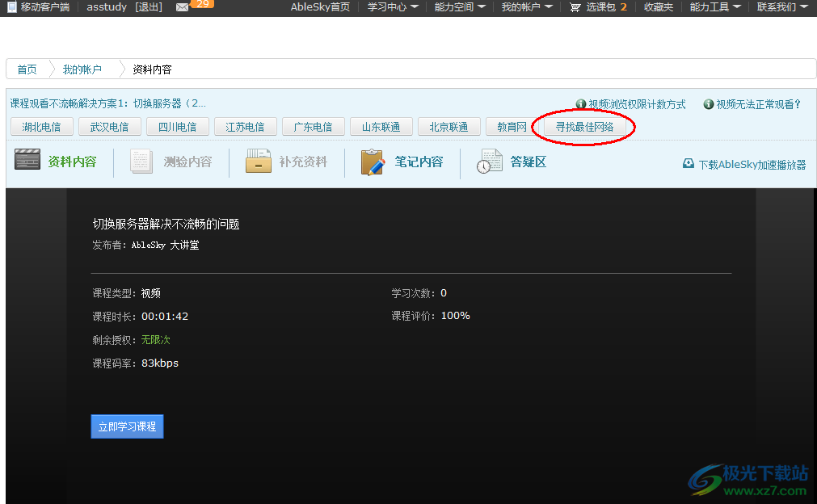Switch to the 补充资料 tab
This screenshot has height=504, width=817.
[303, 162]
